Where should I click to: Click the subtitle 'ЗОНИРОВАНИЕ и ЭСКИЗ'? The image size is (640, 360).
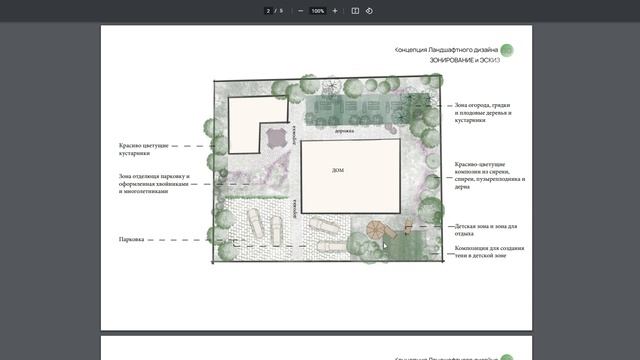point(464,60)
